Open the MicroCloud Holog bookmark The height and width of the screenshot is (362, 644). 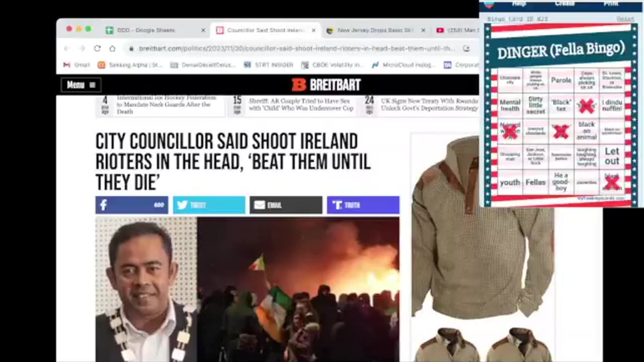click(404, 65)
